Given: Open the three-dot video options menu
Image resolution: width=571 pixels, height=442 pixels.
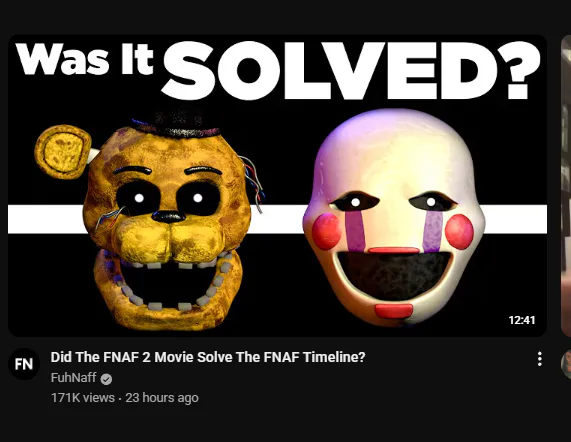Looking at the screenshot, I should (539, 359).
